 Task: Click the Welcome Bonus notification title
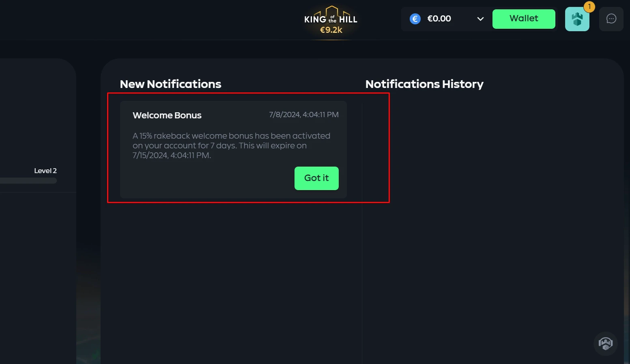(167, 116)
